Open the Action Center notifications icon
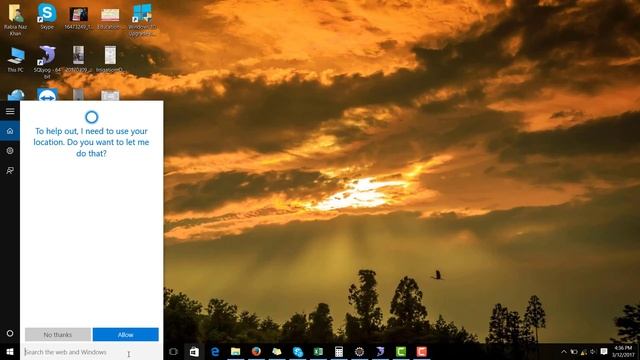640x360 pixels. pos(604,352)
